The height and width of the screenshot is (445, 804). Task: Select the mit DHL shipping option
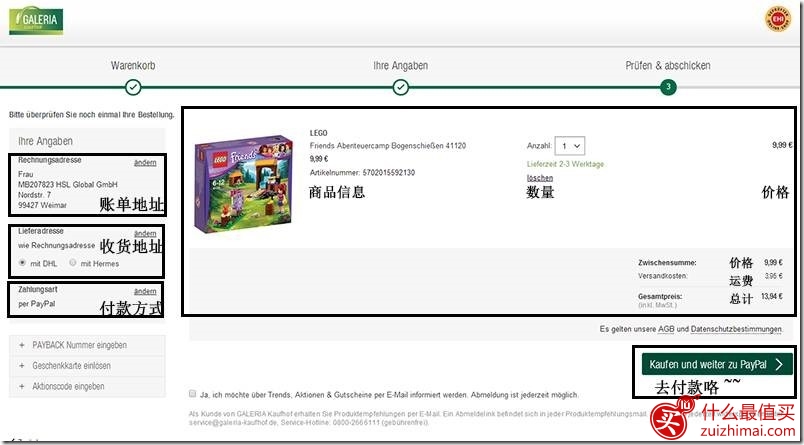coord(23,262)
